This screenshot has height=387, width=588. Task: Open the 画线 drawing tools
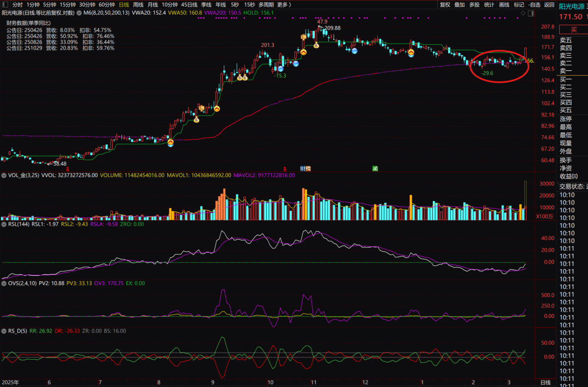[504, 4]
